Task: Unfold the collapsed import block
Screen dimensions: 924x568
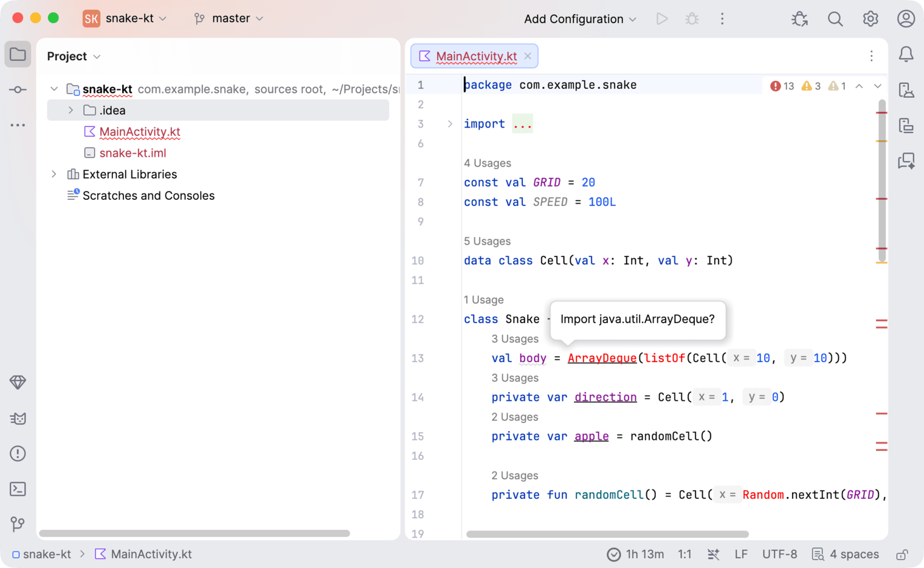Action: pyautogui.click(x=450, y=124)
